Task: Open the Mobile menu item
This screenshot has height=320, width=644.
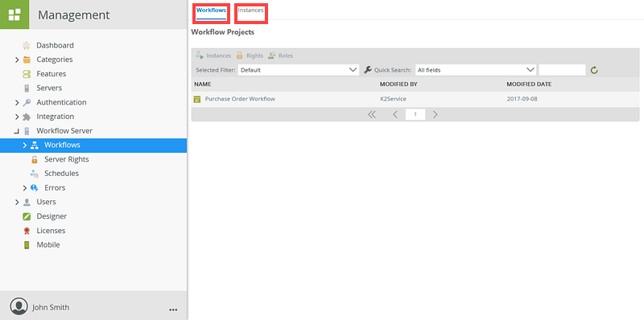Action: click(x=48, y=245)
